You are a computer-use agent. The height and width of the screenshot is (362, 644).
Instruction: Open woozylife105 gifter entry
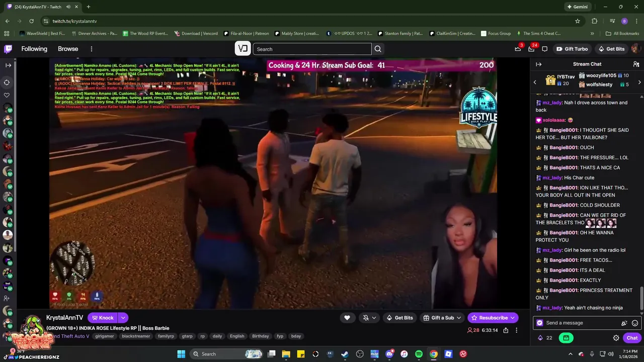(x=604, y=75)
